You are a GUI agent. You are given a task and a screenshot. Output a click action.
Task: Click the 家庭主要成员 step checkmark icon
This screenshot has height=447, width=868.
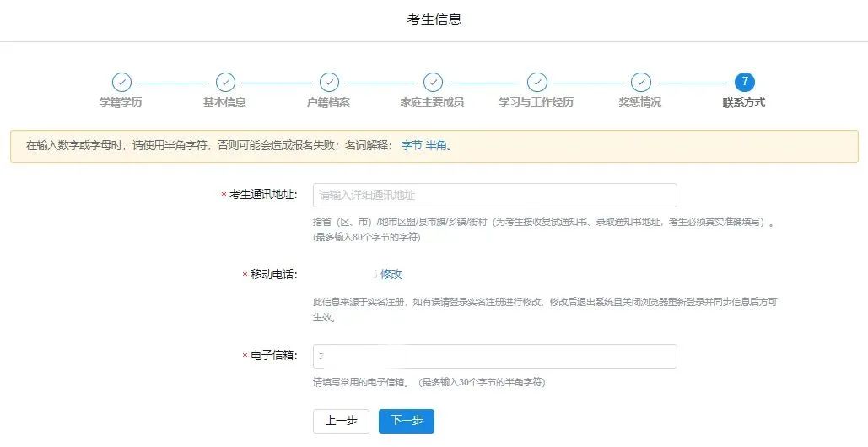point(433,83)
